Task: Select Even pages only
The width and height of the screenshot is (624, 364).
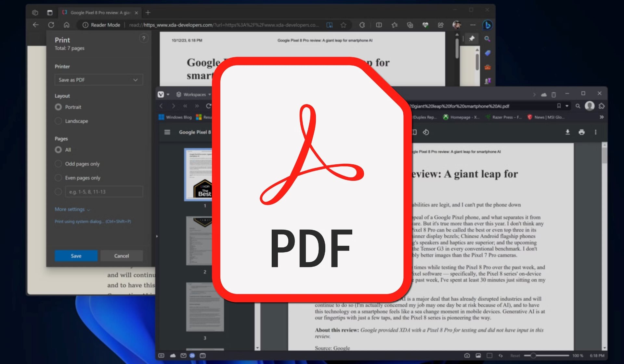Action: point(58,178)
